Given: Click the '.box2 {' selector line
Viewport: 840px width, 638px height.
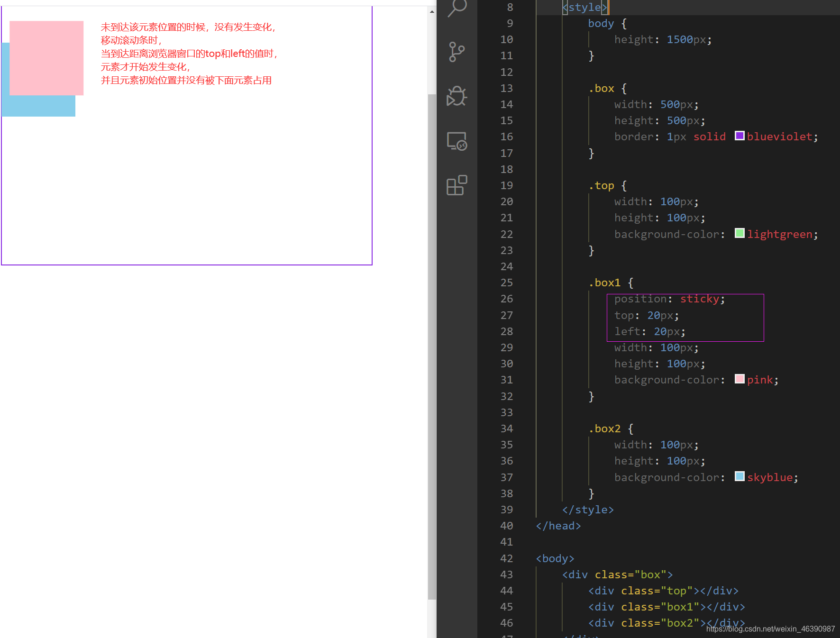Looking at the screenshot, I should (611, 428).
